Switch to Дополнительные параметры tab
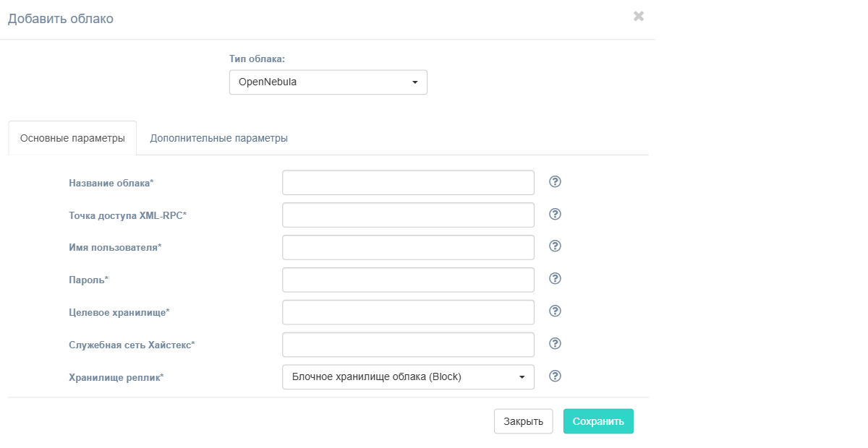This screenshot has height=448, width=868. coord(218,137)
